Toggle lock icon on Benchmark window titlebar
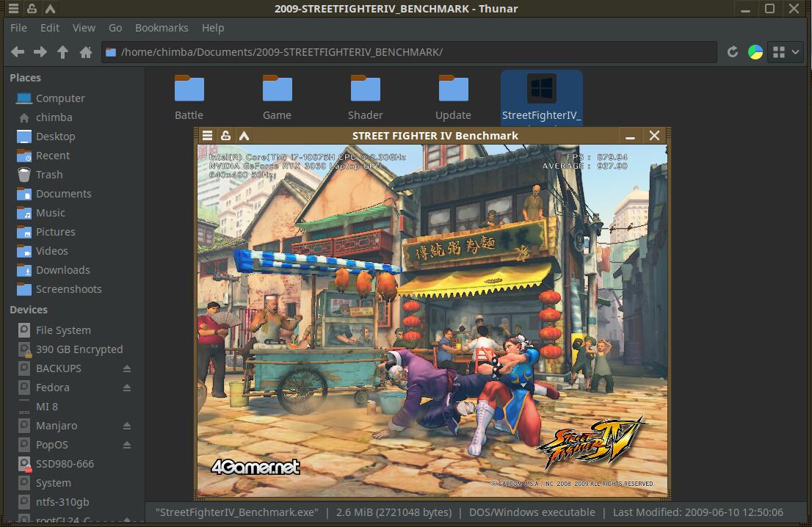 (226, 136)
